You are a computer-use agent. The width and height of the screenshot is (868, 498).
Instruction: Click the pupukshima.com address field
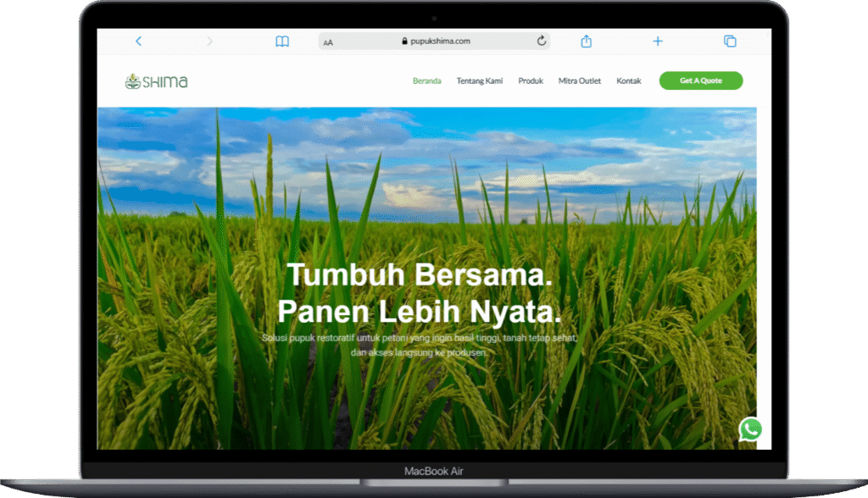[441, 41]
